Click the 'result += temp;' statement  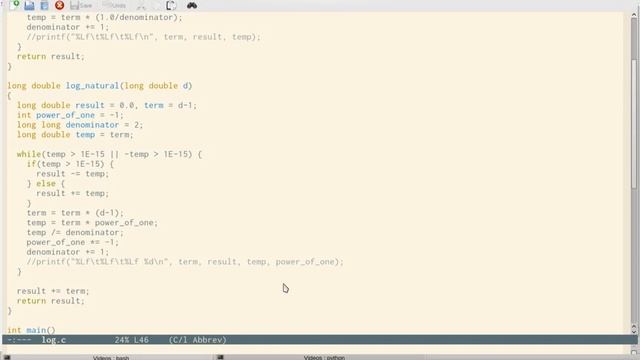[73, 193]
